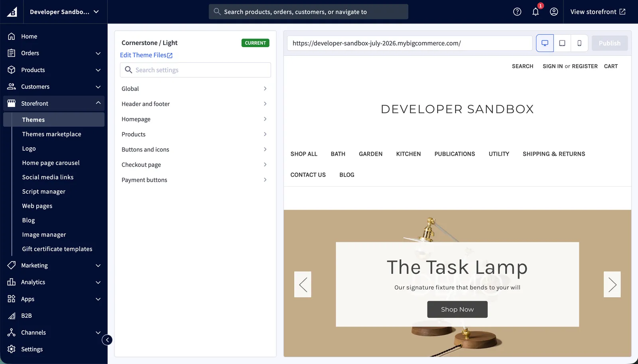Click the Storefront shop icon
This screenshot has width=638, height=364.
point(12,103)
